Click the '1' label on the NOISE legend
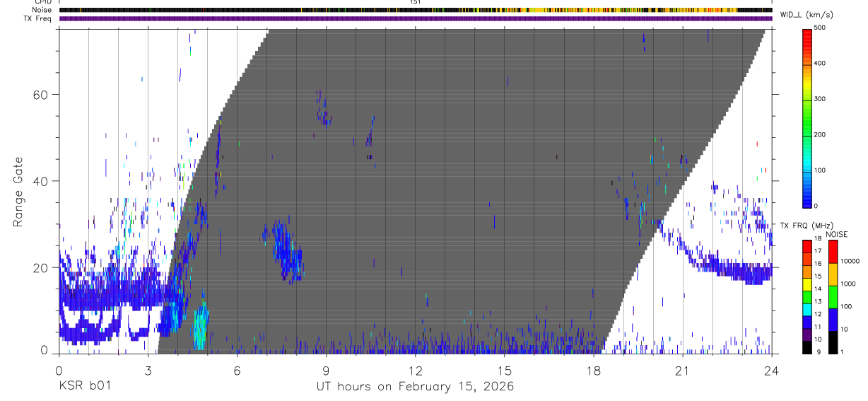 (842, 353)
